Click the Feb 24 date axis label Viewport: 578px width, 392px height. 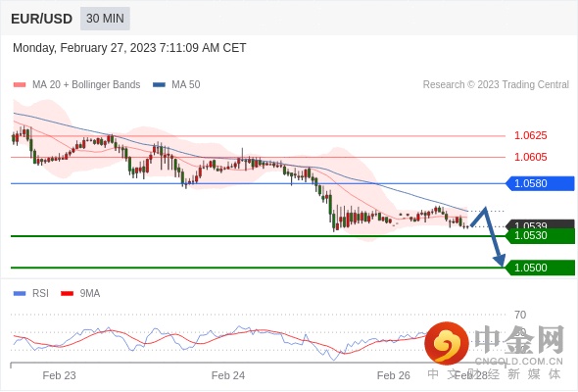point(228,375)
